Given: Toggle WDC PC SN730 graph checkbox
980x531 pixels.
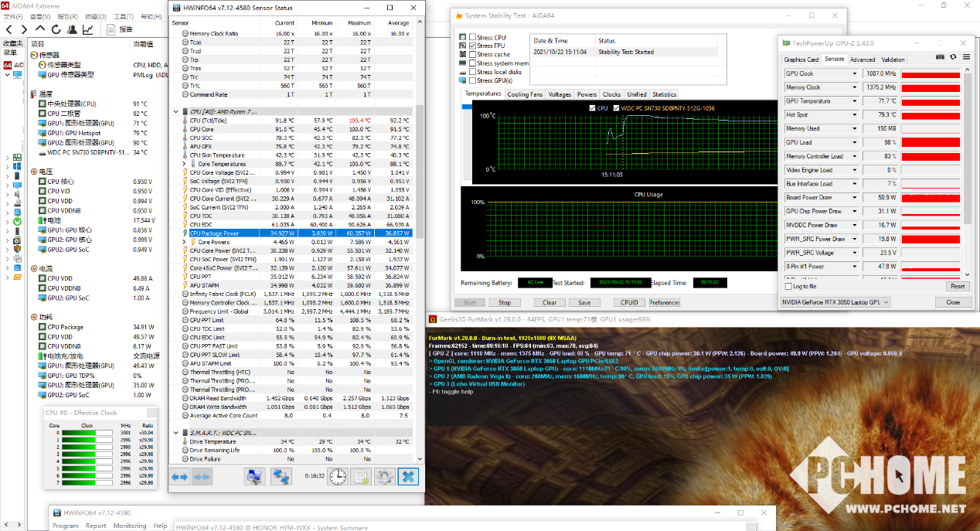Looking at the screenshot, I should click(617, 108).
